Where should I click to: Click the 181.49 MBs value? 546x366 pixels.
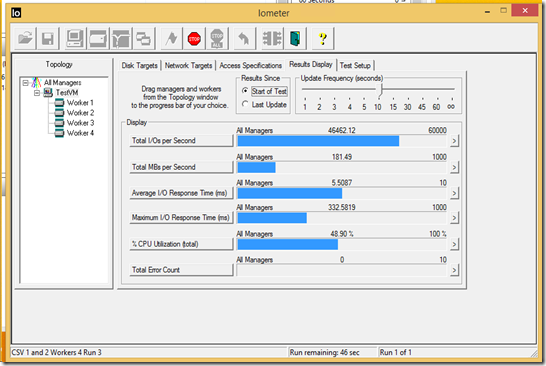click(x=342, y=157)
